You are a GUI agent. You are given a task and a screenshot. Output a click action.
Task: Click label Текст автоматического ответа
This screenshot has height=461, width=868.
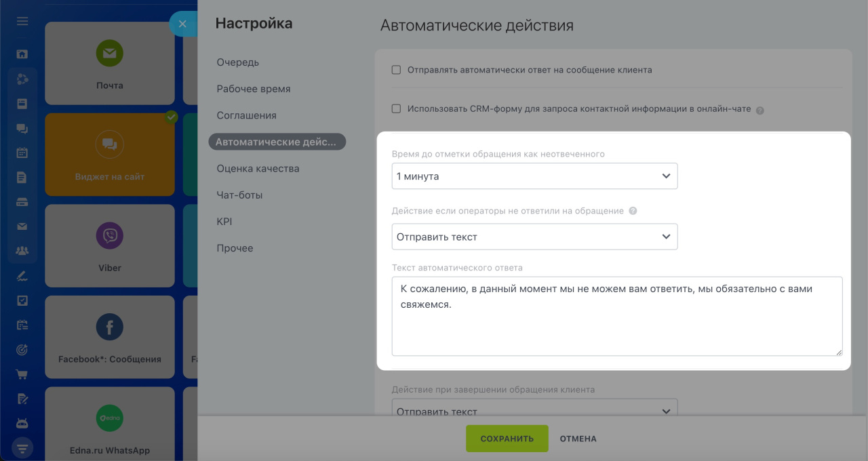[x=457, y=268]
